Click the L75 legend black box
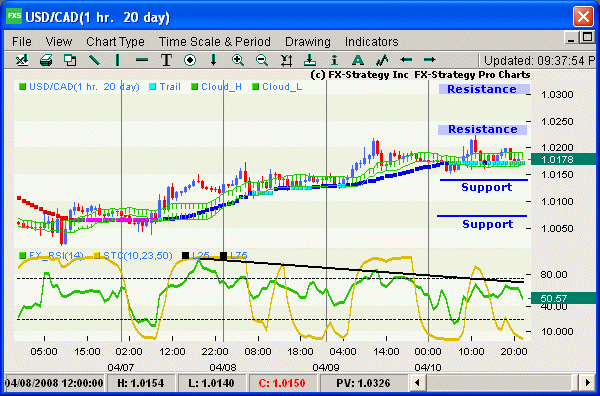The image size is (600, 396). tap(223, 255)
